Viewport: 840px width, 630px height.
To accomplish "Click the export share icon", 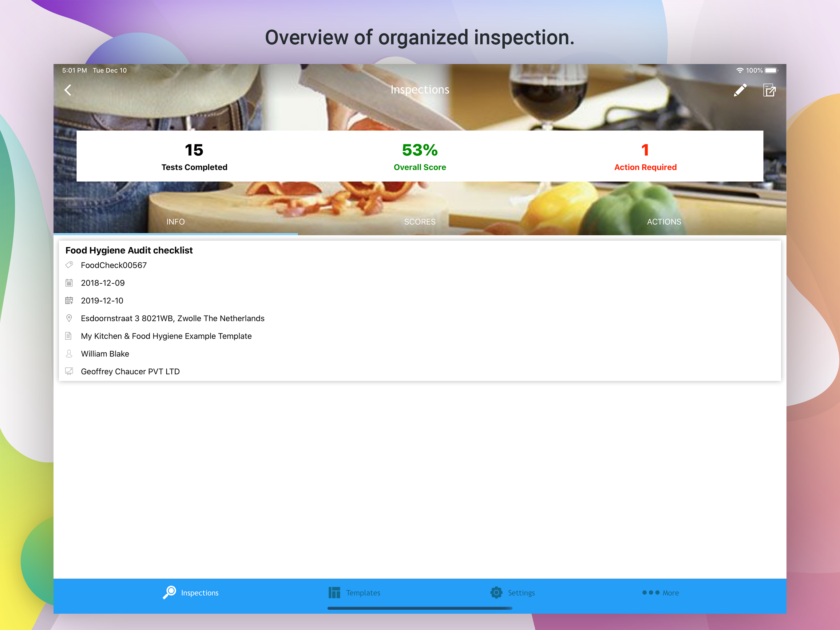I will pos(769,90).
